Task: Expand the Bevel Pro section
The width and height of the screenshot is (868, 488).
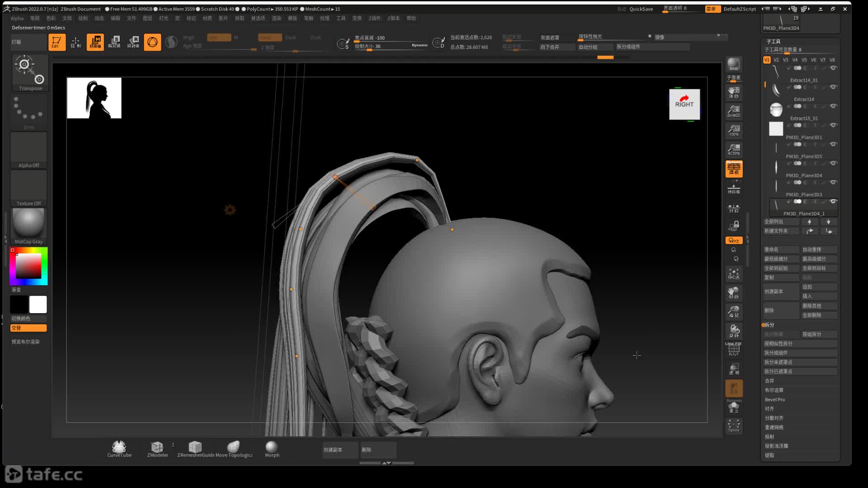Action: (x=775, y=400)
